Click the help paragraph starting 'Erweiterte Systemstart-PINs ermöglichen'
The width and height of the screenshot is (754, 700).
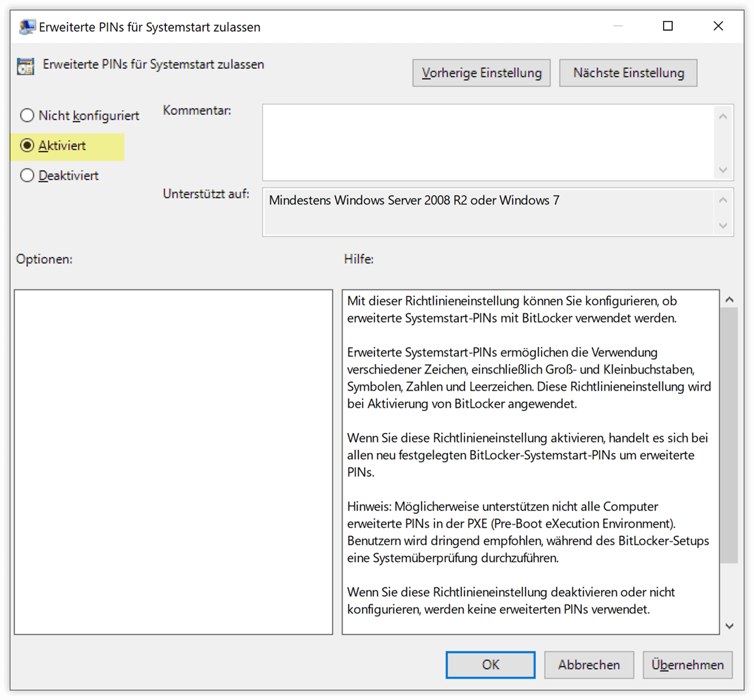(x=529, y=378)
